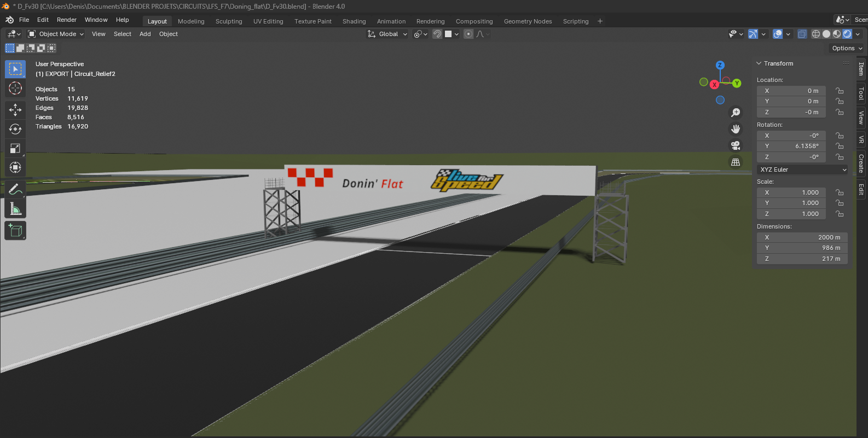Viewport: 868px width, 438px height.
Task: Toggle snapping magnet button
Action: (x=437, y=34)
